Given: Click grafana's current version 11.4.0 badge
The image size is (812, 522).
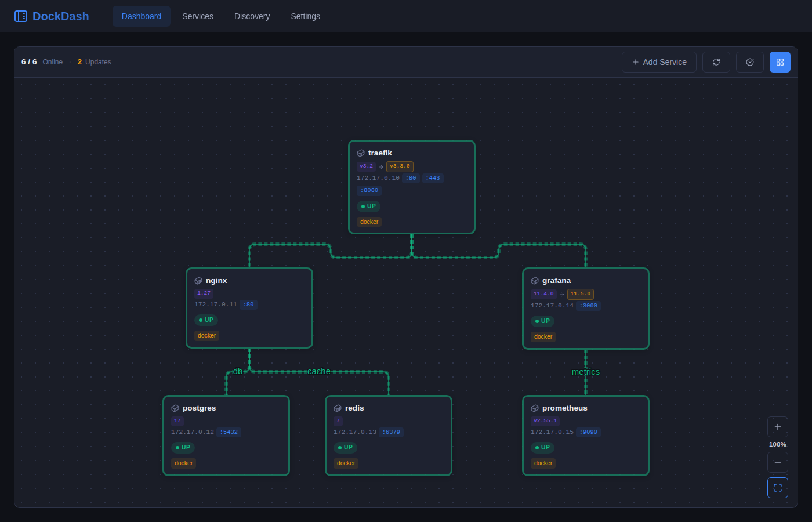Looking at the screenshot, I should [x=543, y=294].
